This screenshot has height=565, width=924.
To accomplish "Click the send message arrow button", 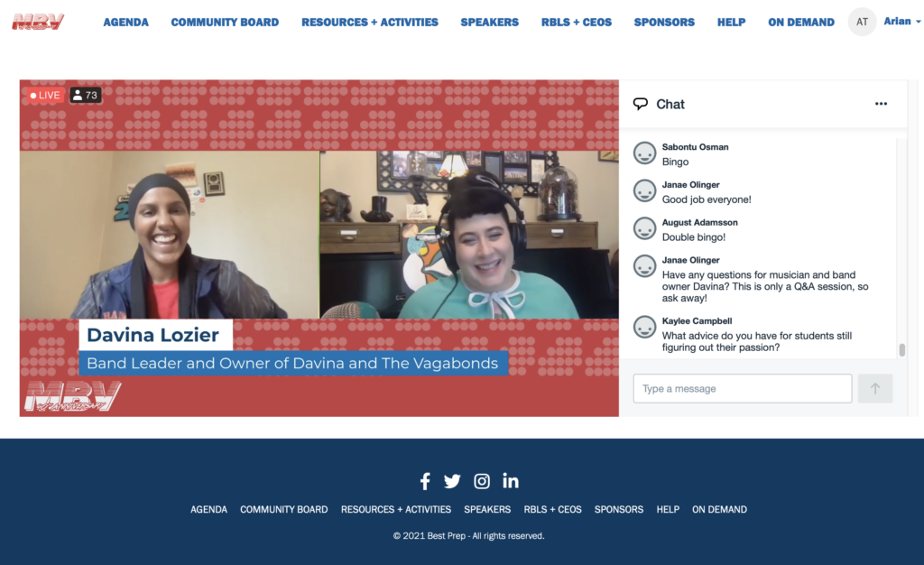I will 874,389.
